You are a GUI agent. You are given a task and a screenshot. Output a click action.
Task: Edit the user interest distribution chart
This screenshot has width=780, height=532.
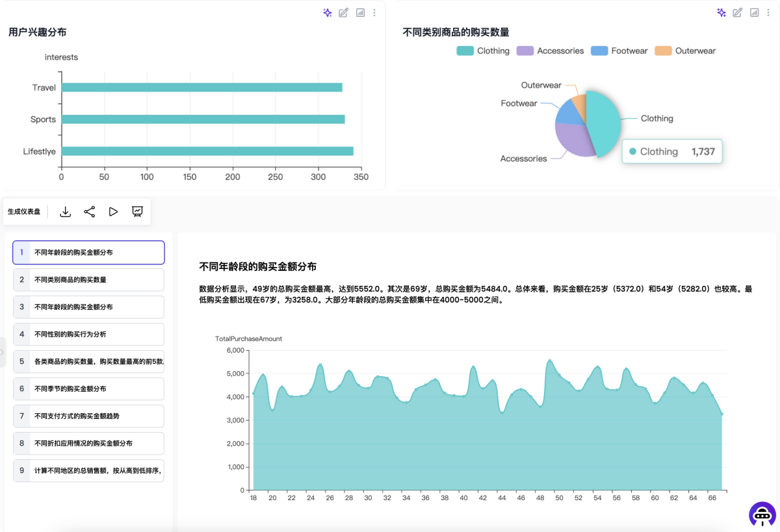(344, 12)
